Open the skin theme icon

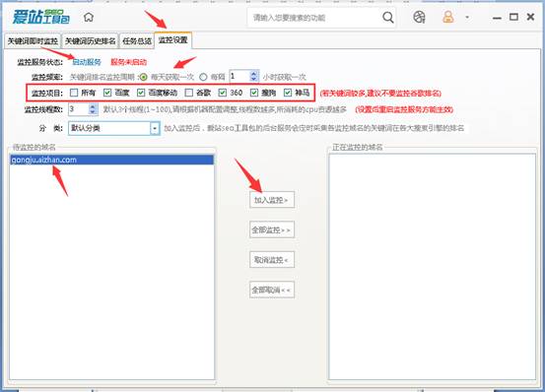(x=419, y=17)
